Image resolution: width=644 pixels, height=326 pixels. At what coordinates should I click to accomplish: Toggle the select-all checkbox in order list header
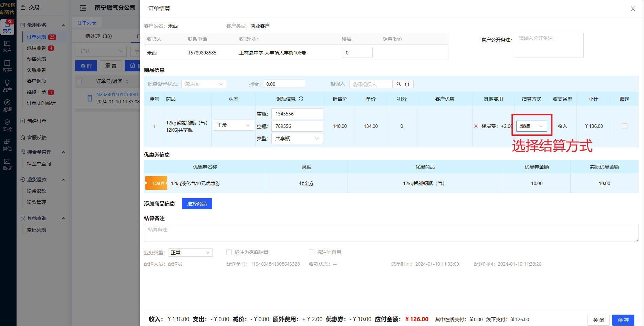pyautogui.click(x=79, y=81)
